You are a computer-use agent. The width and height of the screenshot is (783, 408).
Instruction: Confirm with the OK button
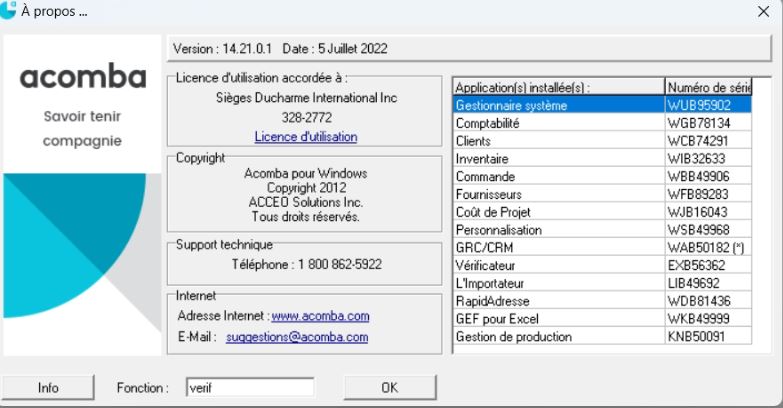[390, 388]
